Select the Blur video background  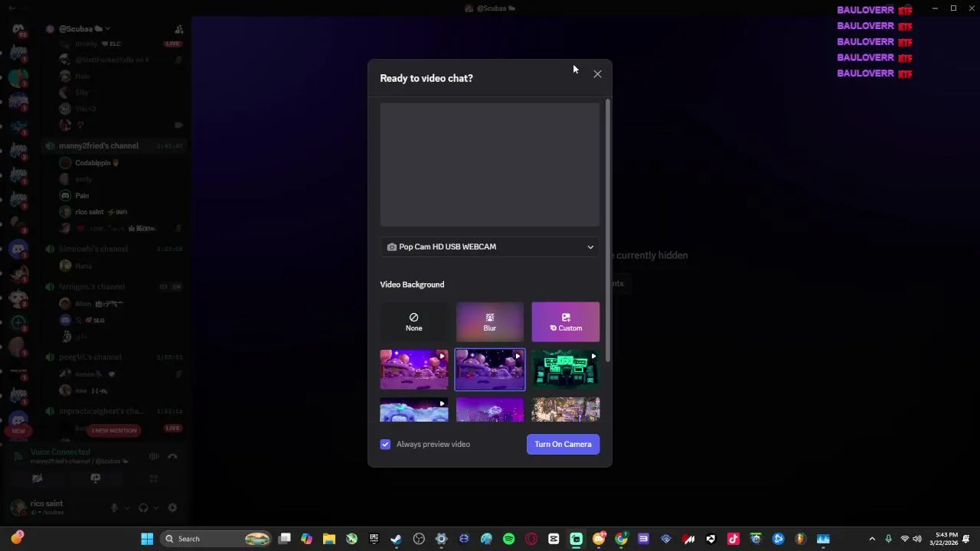click(490, 322)
